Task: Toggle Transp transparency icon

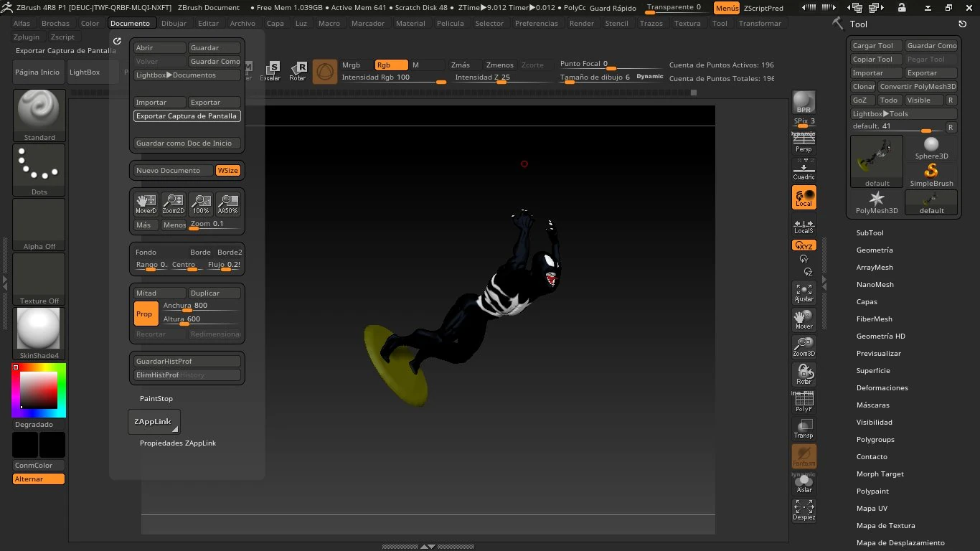Action: click(804, 429)
